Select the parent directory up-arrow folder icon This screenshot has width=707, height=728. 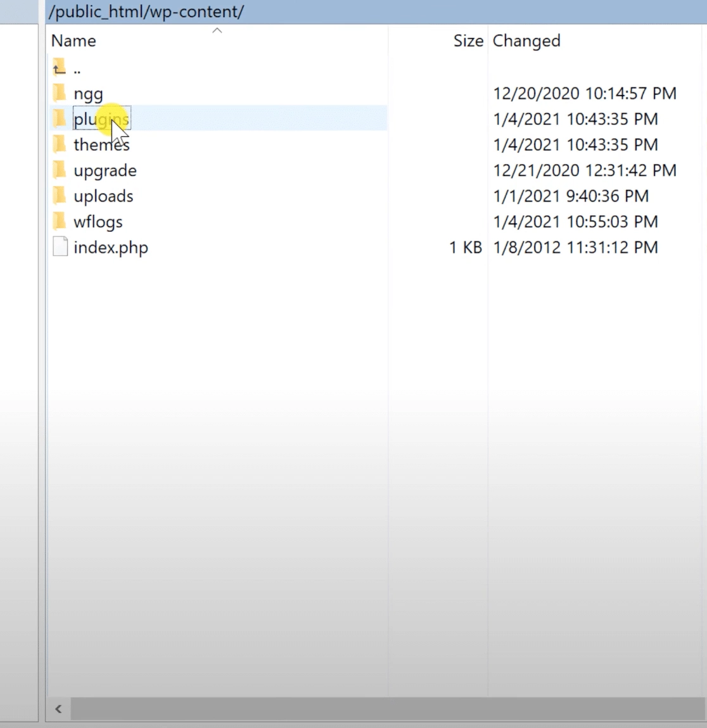click(59, 67)
